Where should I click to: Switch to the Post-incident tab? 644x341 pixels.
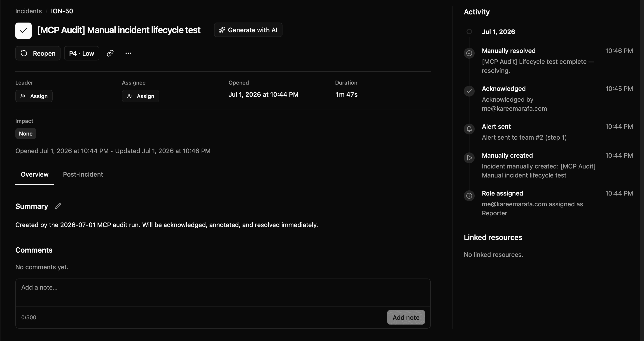coord(83,174)
